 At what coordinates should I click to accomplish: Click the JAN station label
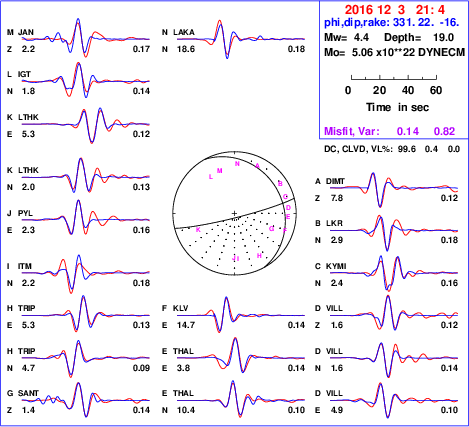(x=26, y=32)
